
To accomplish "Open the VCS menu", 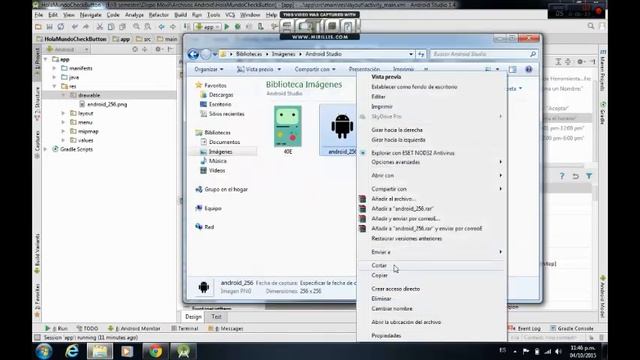I will point(230,15).
